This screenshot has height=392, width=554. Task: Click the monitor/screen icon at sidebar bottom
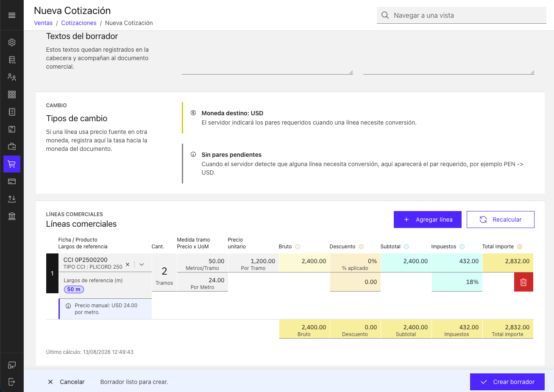coord(12,365)
